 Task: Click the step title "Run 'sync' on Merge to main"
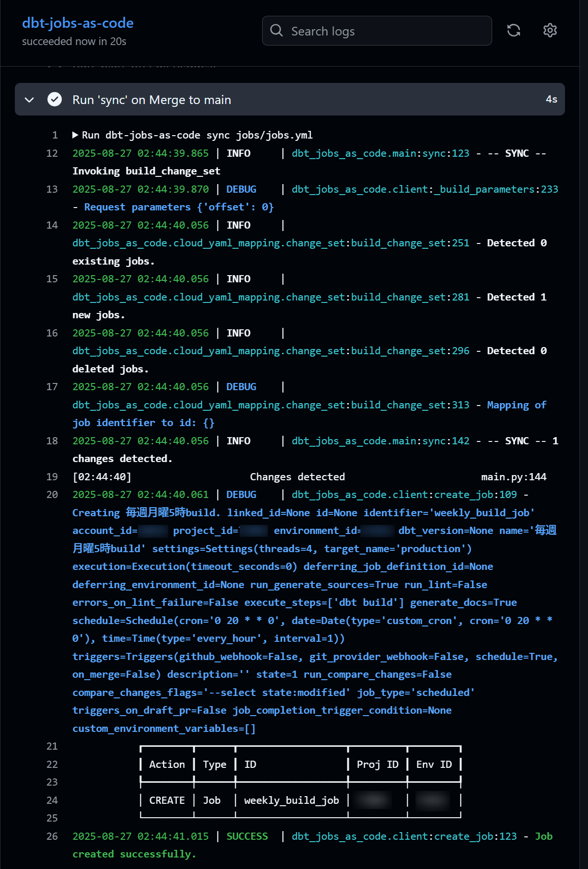tap(151, 100)
